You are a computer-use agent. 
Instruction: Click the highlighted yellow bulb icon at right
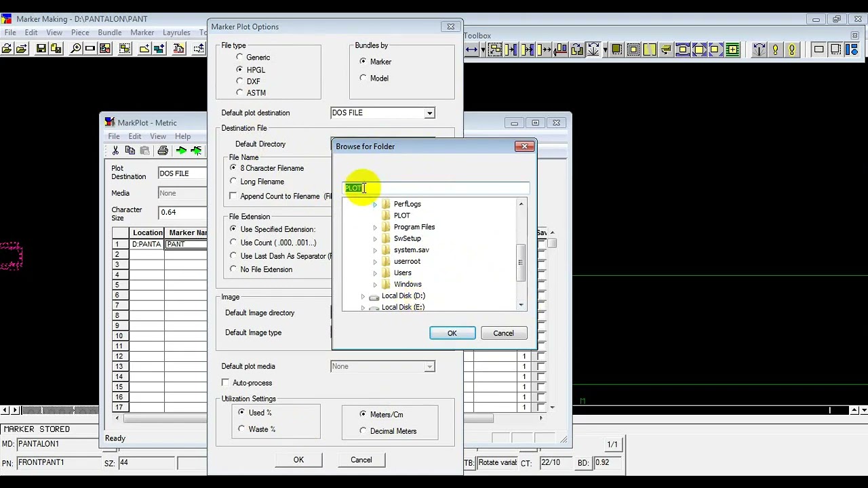coord(791,49)
